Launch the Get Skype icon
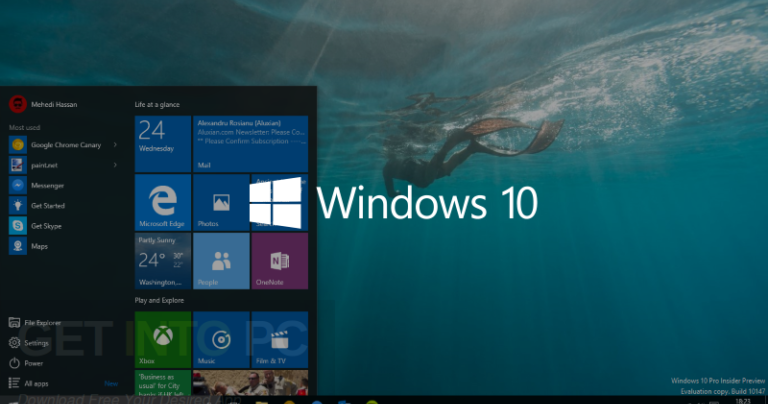The height and width of the screenshot is (404, 768). coord(18,226)
